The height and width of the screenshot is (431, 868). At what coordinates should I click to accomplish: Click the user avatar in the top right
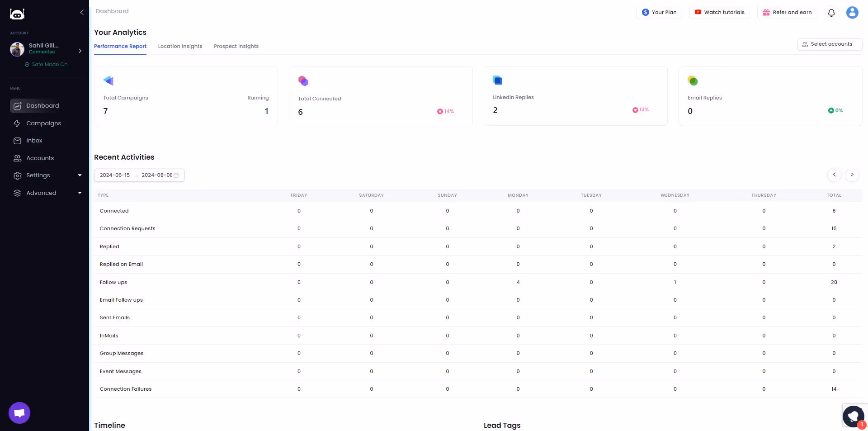click(852, 12)
